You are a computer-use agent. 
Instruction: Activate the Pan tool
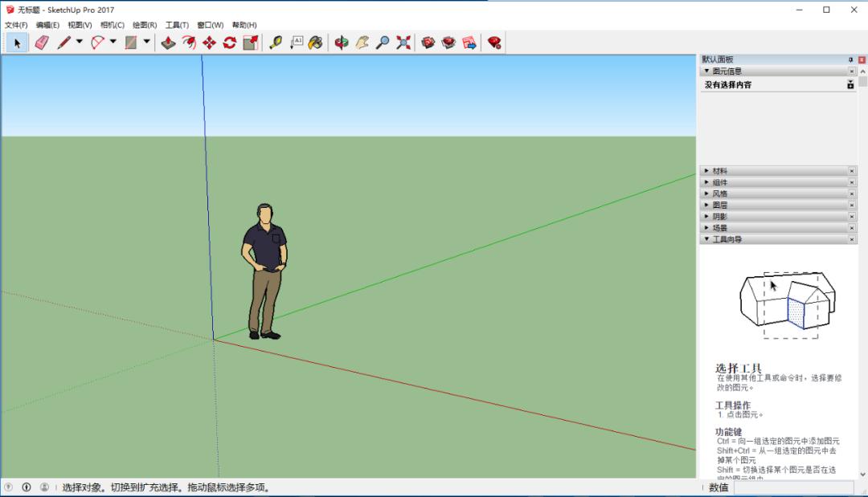point(363,43)
